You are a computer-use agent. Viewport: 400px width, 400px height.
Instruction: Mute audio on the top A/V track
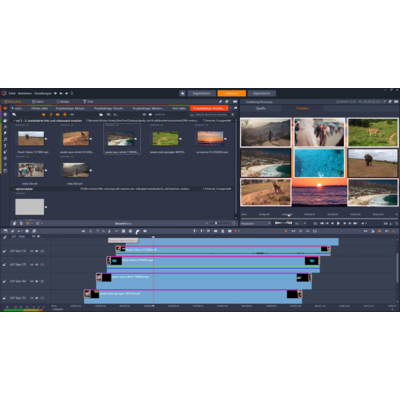point(37,251)
